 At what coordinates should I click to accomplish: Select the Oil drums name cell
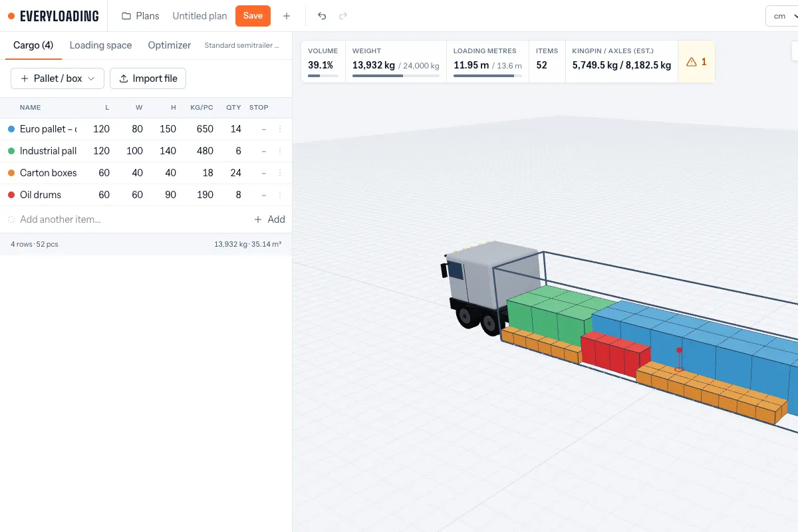click(41, 195)
